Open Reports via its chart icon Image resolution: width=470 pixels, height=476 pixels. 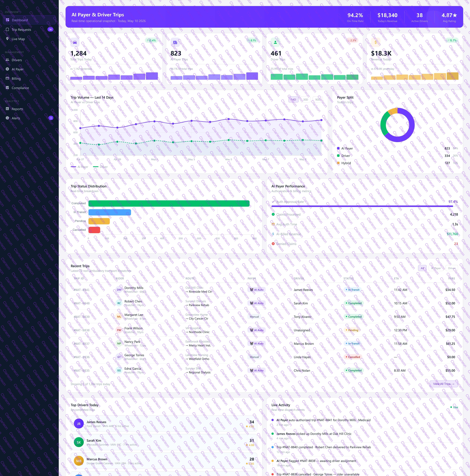point(7,109)
